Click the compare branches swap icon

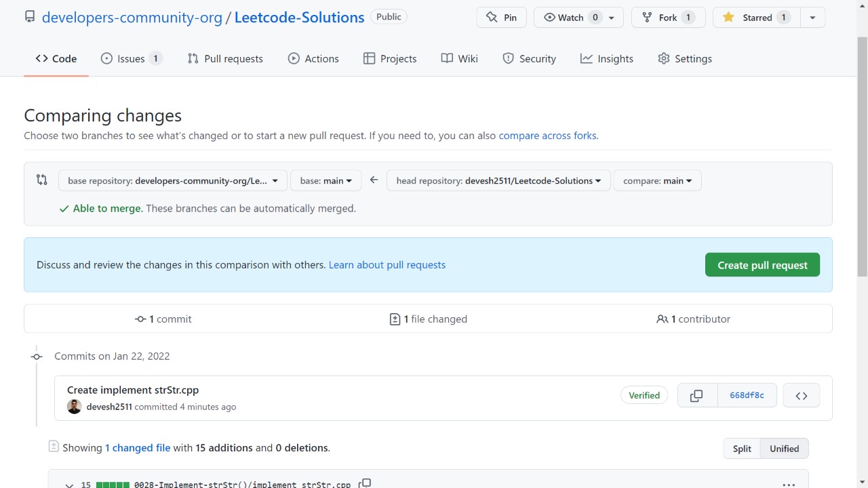coord(42,180)
